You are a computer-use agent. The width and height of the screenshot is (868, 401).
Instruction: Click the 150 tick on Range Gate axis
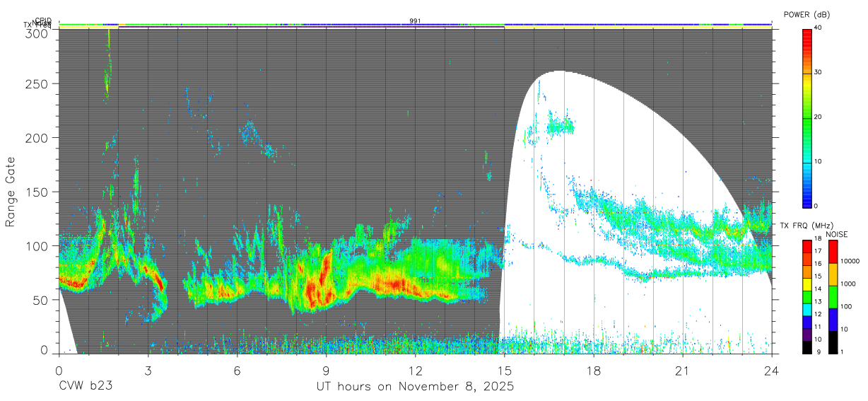click(x=37, y=192)
